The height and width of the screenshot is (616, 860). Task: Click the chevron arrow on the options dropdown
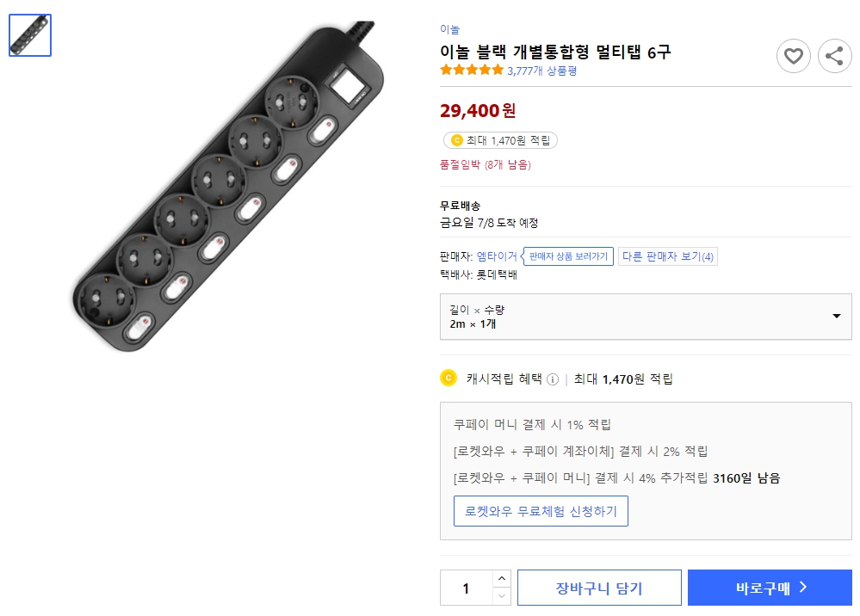(834, 317)
